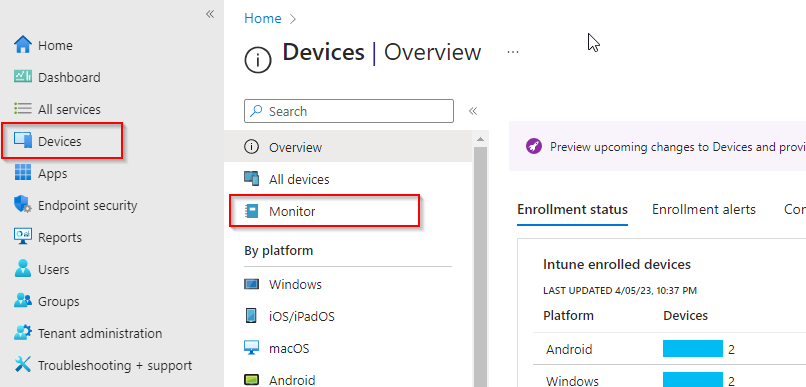Collapse the Devices menu with double chevron

pos(473,111)
